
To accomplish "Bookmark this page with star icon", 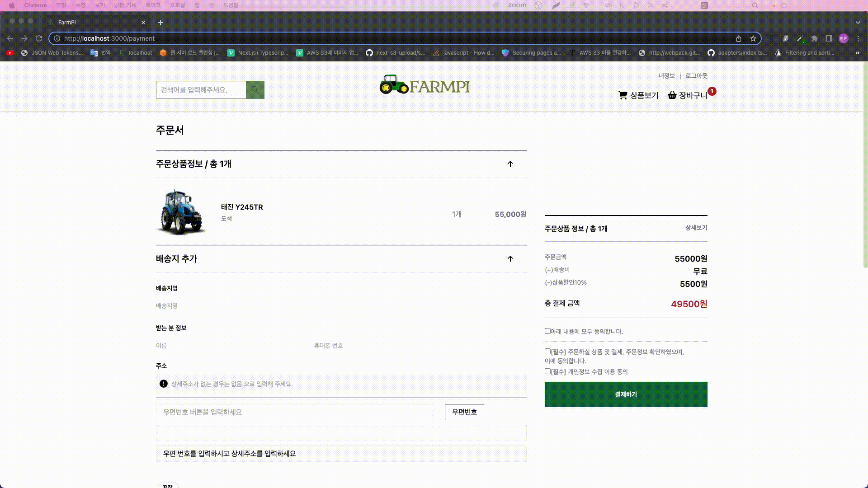I will (x=753, y=38).
